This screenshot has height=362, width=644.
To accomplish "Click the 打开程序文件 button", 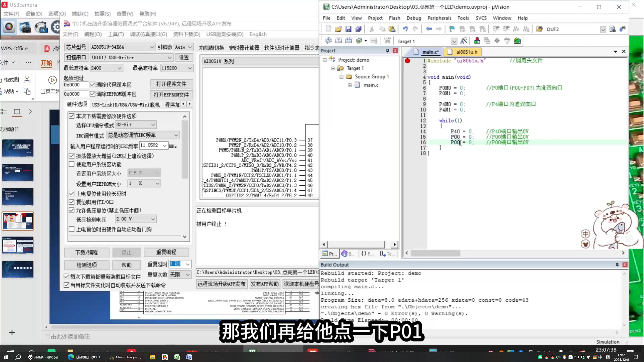I will pyautogui.click(x=171, y=84).
